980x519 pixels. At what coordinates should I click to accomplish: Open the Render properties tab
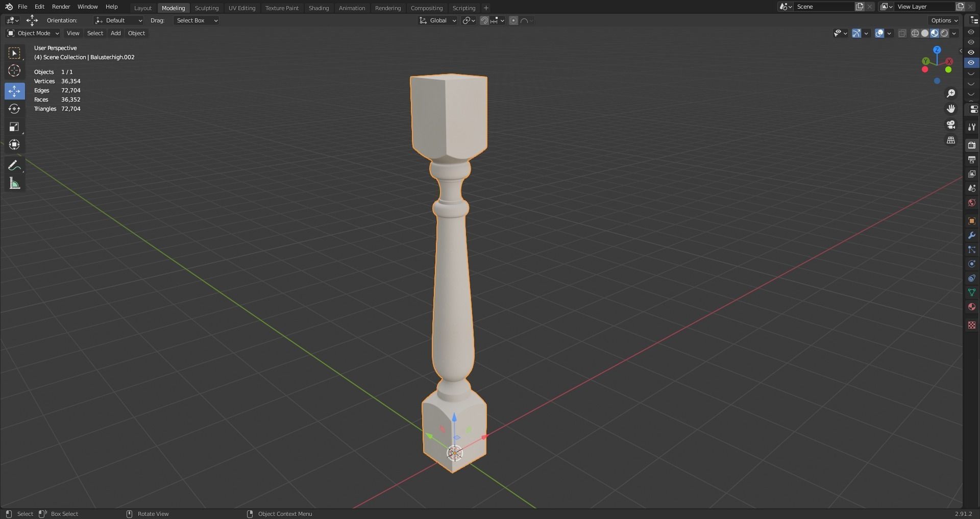(x=972, y=145)
